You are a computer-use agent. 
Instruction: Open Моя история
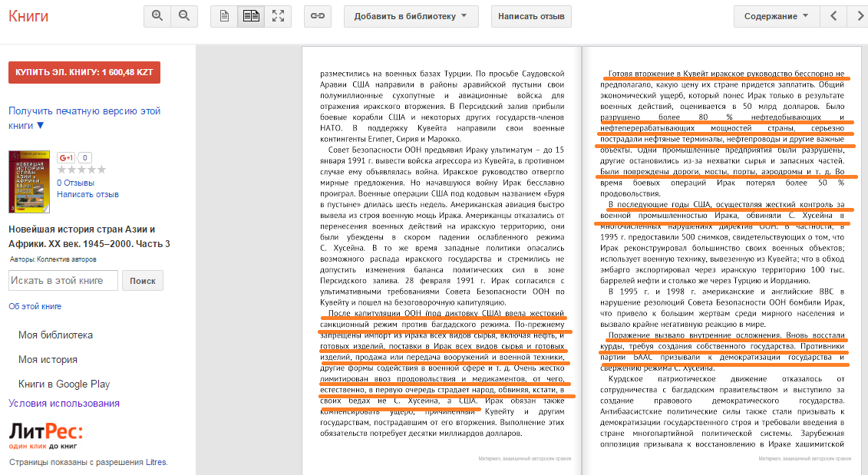[x=48, y=359]
